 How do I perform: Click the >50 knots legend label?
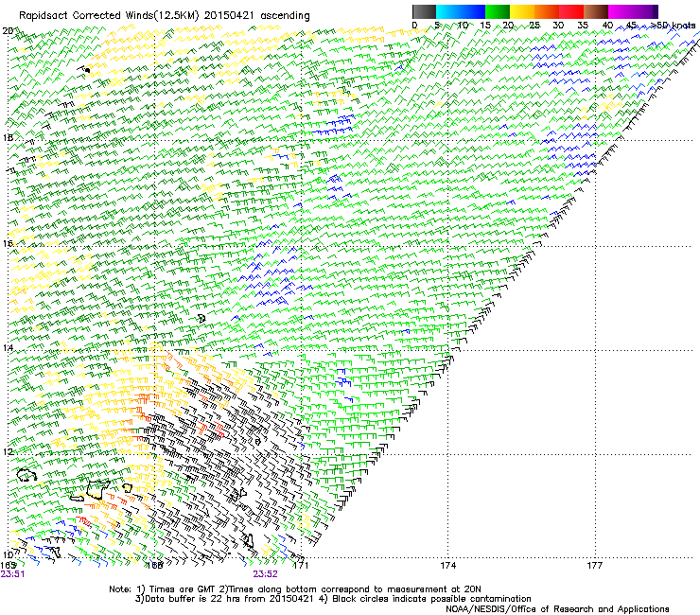673,26
